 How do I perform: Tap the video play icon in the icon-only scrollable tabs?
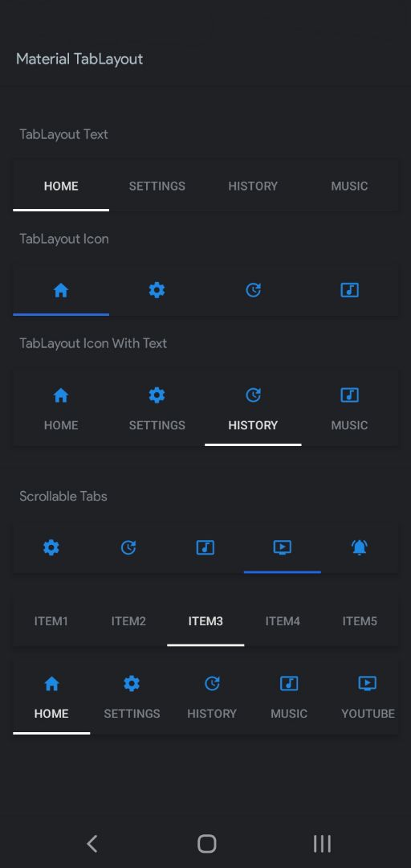coord(282,547)
